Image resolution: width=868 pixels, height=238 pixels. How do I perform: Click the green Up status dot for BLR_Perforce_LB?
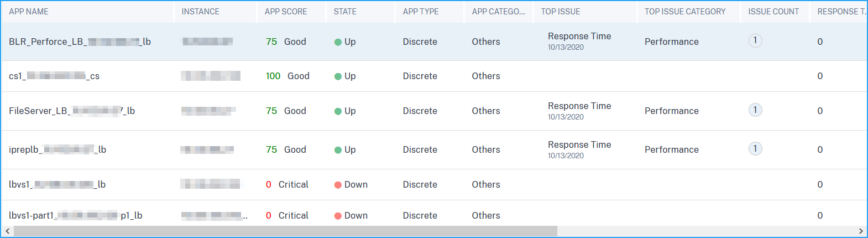click(338, 42)
